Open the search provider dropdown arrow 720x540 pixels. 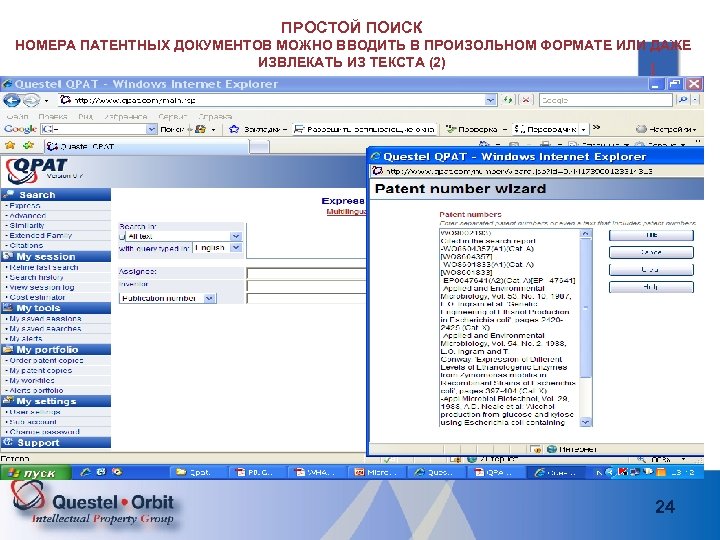(695, 100)
